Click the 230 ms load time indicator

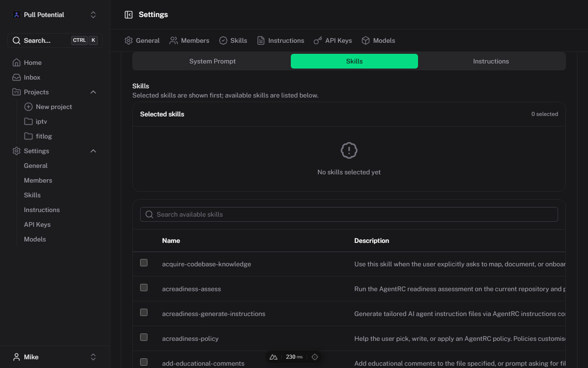click(294, 357)
